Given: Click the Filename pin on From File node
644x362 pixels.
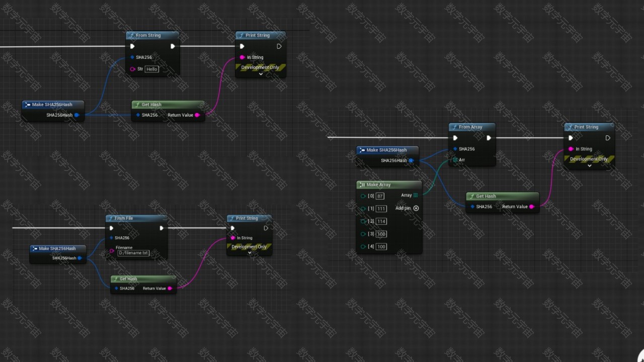Looking at the screenshot, I should click(112, 250).
